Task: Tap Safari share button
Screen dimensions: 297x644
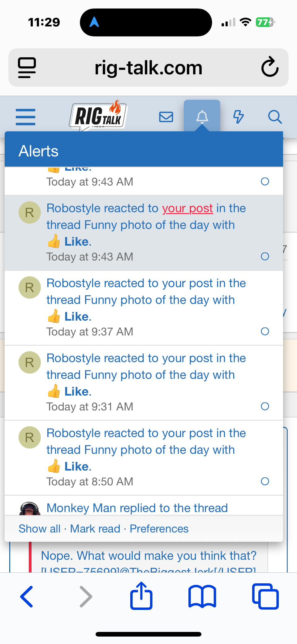Action: pos(141,596)
